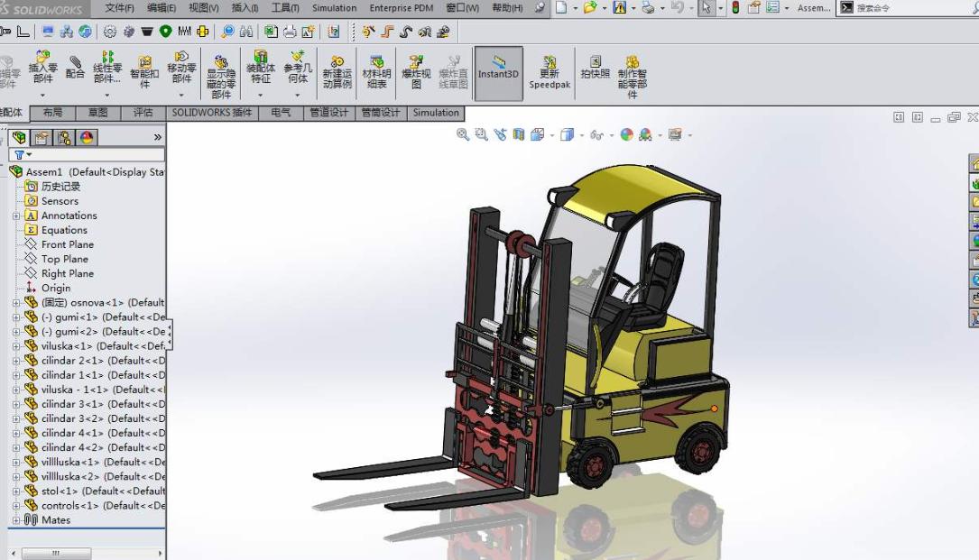Open the Options icon beside the Assem title
The width and height of the screenshot is (979, 560).
(x=773, y=7)
